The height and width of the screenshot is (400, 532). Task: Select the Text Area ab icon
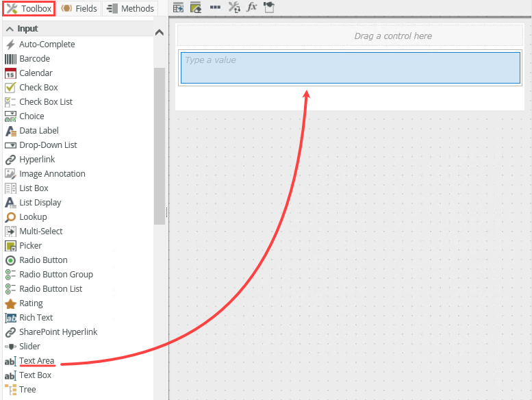[x=10, y=362]
